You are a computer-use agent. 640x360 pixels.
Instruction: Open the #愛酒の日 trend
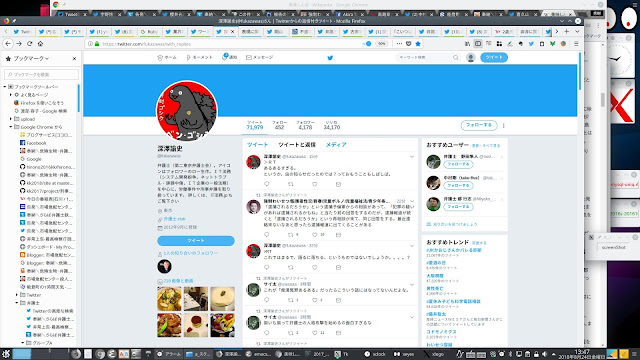tap(436, 263)
